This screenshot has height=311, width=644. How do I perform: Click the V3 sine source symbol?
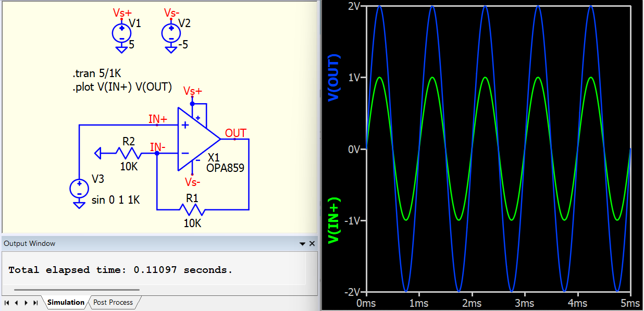79,188
